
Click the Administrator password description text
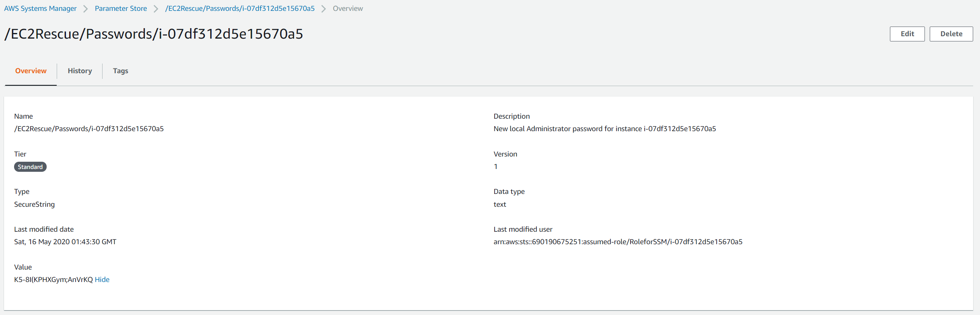tap(604, 129)
